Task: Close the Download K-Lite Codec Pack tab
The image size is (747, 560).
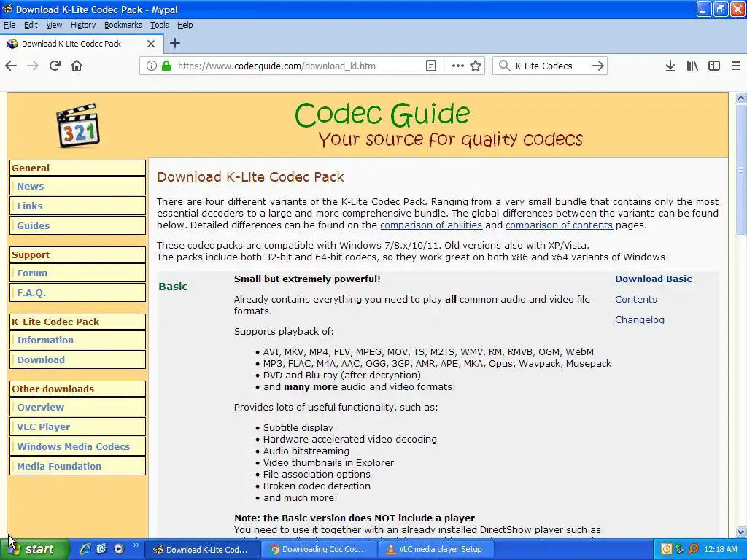Action: [x=151, y=44]
